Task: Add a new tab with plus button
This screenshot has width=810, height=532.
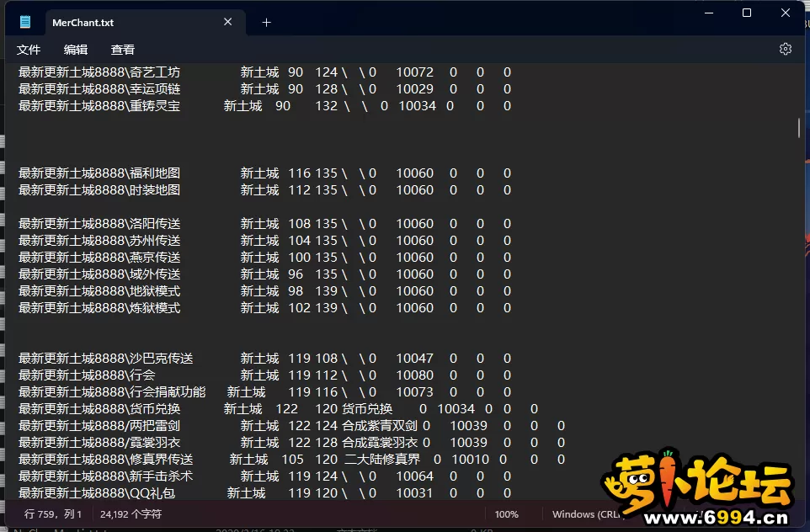Action: (x=267, y=22)
